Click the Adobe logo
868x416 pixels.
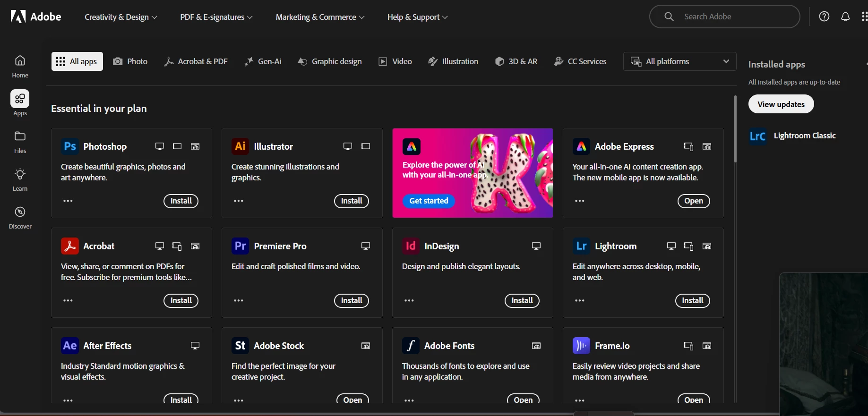coord(36,17)
